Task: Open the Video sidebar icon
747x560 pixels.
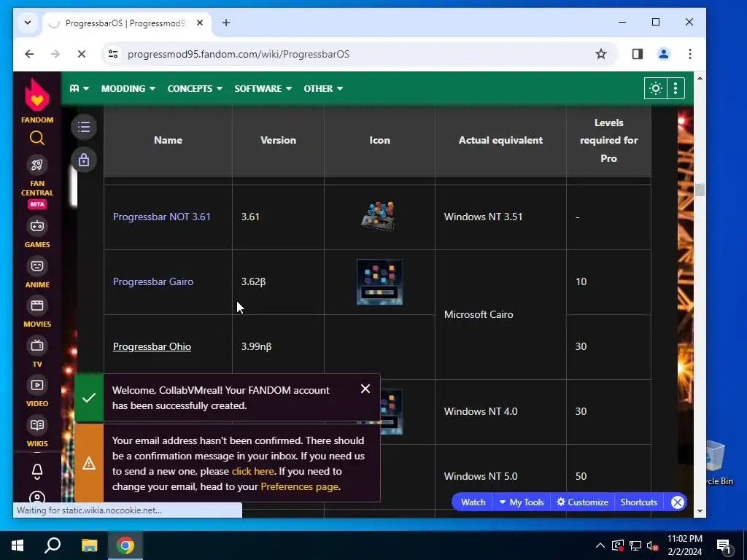Action: 36,385
